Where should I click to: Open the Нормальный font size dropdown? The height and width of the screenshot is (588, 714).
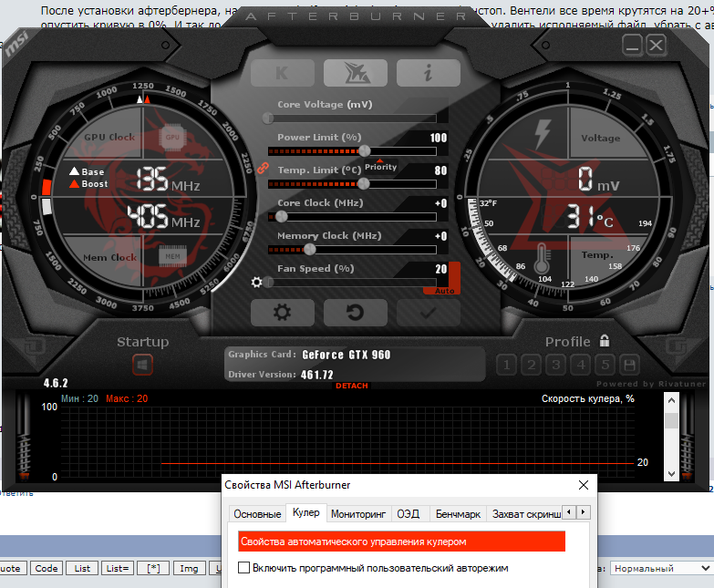[662, 569]
